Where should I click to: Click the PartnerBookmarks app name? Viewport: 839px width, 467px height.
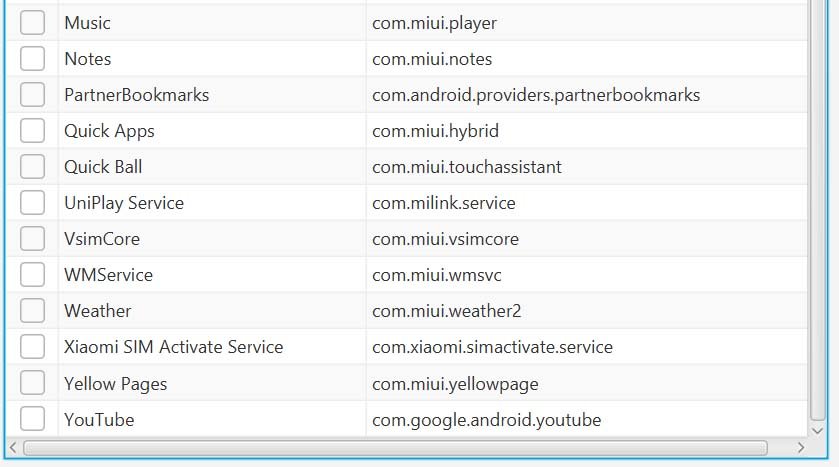[136, 95]
